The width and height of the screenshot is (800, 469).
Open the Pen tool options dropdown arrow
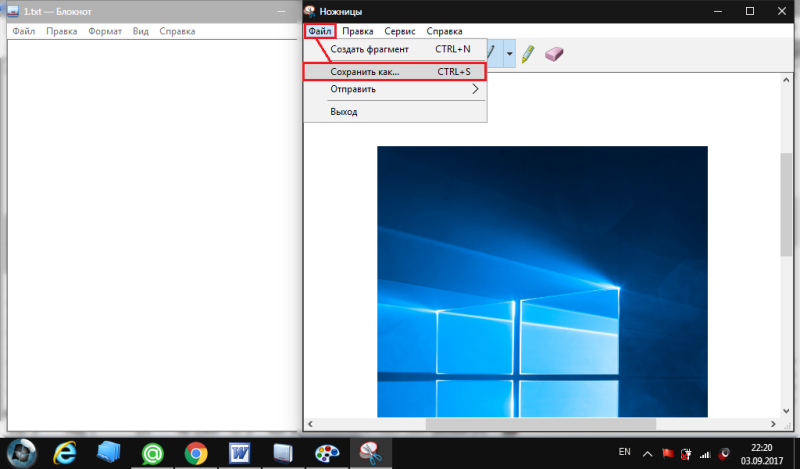click(x=509, y=53)
